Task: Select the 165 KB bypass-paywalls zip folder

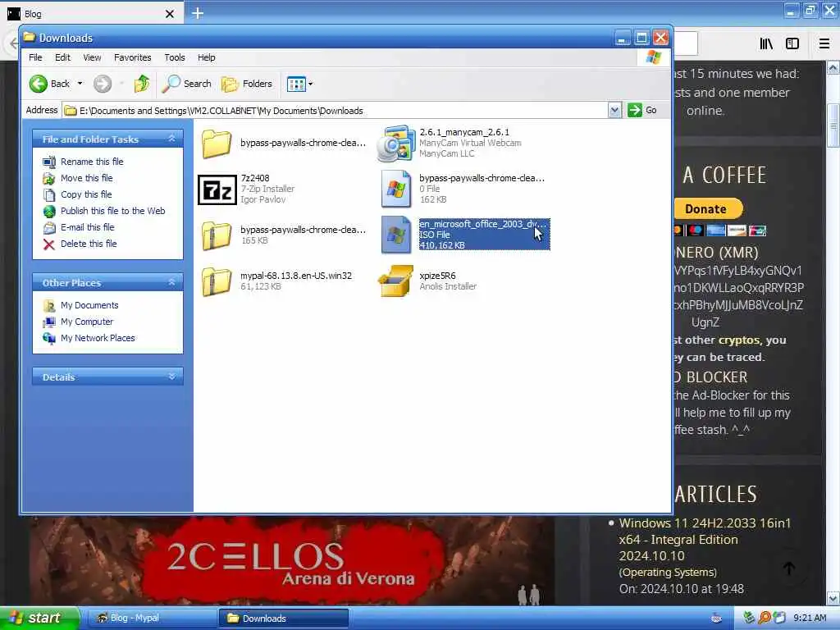Action: pos(217,235)
